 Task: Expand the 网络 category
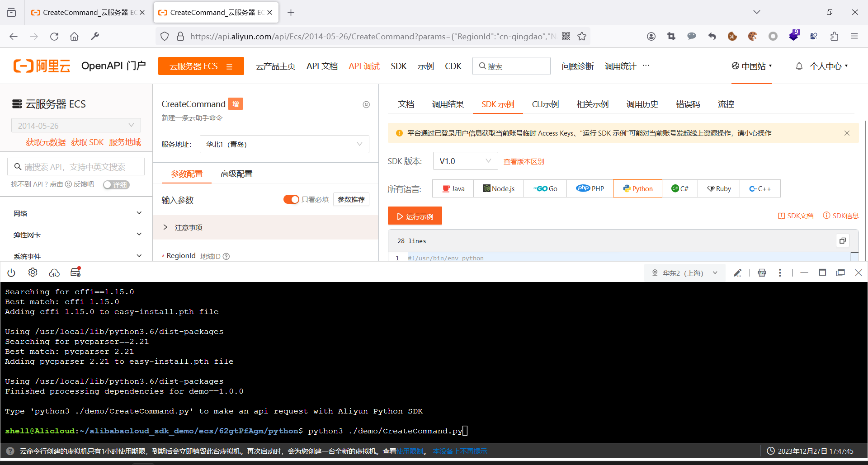click(x=76, y=213)
